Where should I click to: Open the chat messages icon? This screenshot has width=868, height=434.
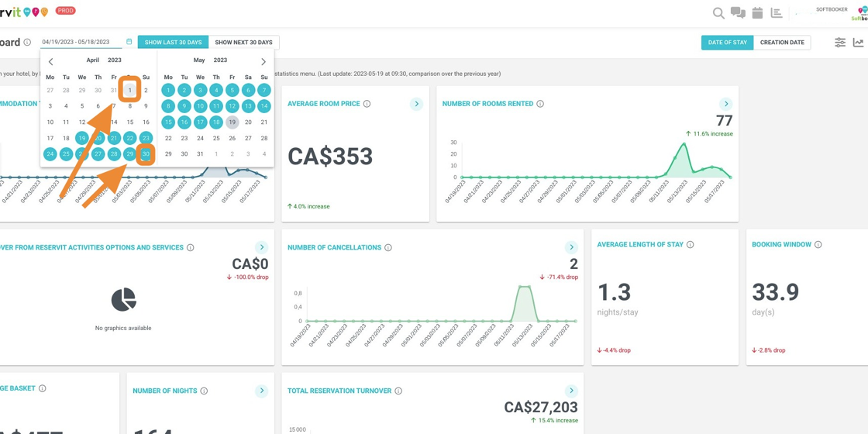pos(738,13)
